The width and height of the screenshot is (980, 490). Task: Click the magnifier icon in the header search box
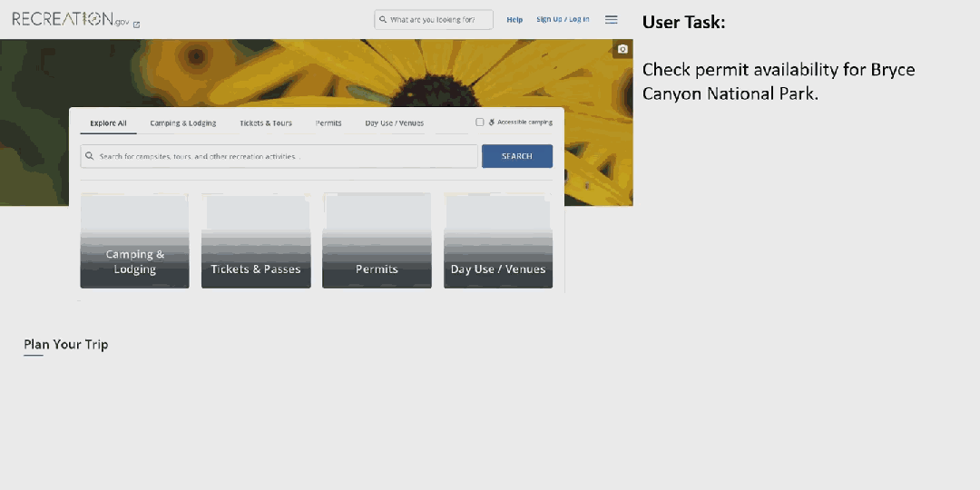(x=384, y=19)
